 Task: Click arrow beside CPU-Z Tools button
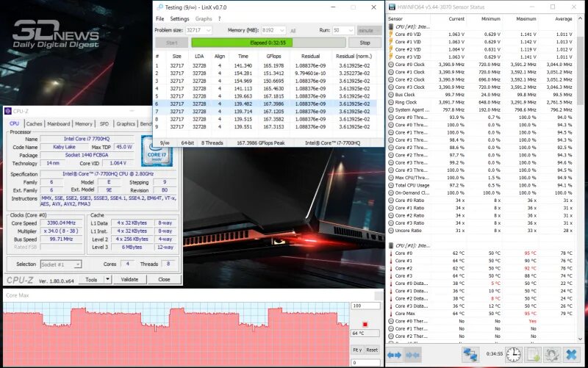107,279
